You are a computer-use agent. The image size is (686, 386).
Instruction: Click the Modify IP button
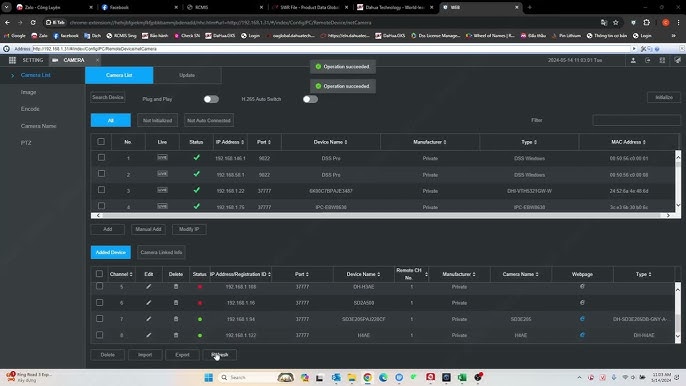tap(189, 229)
